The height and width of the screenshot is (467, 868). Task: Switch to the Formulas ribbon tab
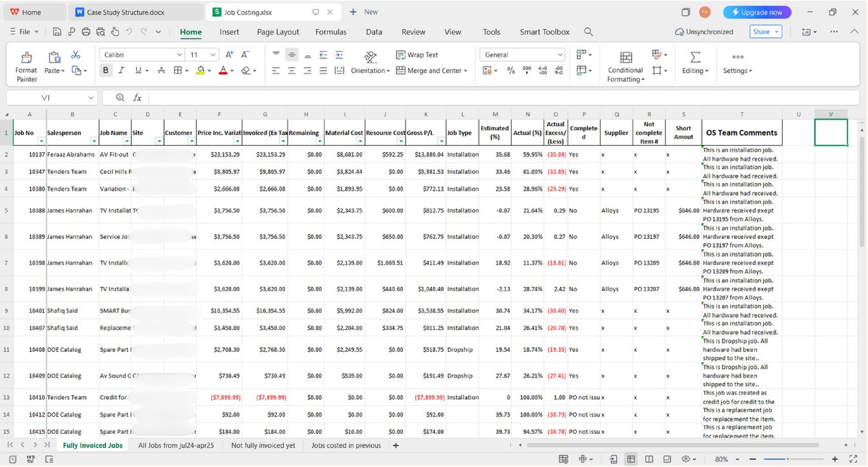pos(330,32)
